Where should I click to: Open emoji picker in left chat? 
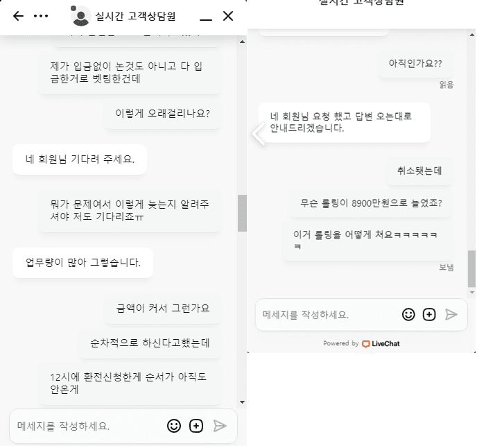click(x=174, y=426)
